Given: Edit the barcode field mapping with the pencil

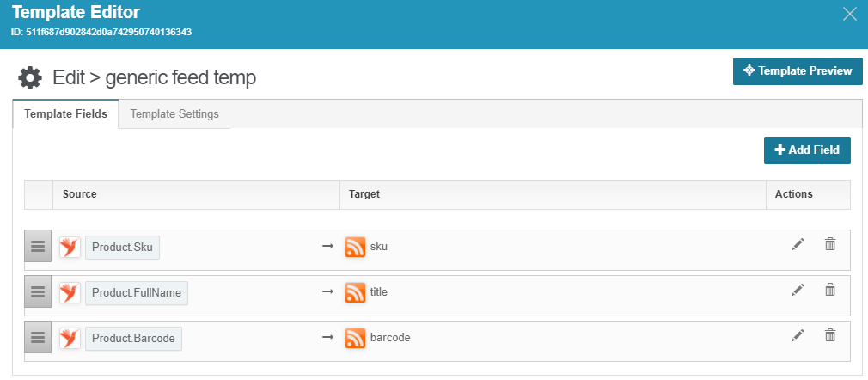Looking at the screenshot, I should pos(798,335).
